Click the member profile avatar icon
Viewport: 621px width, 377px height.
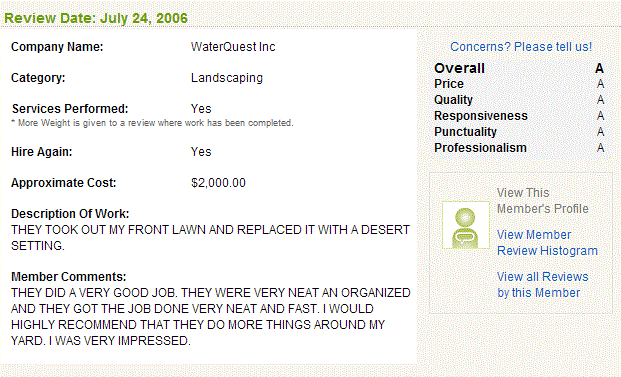click(x=466, y=225)
